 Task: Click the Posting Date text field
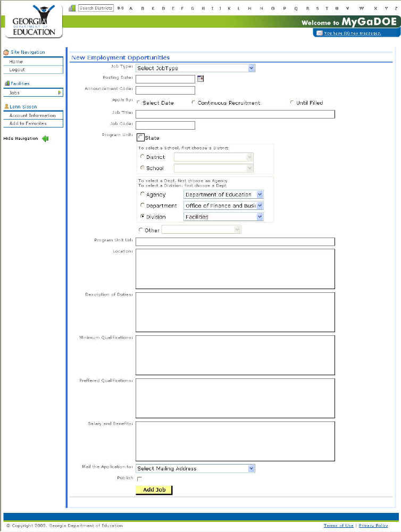165,79
